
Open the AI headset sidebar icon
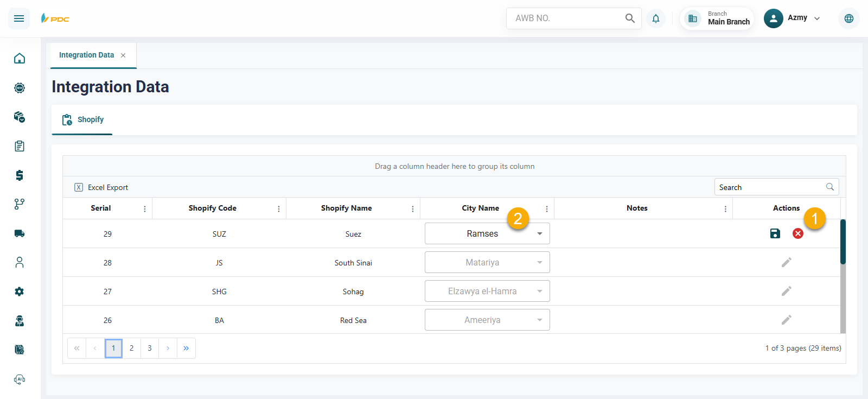point(20,379)
